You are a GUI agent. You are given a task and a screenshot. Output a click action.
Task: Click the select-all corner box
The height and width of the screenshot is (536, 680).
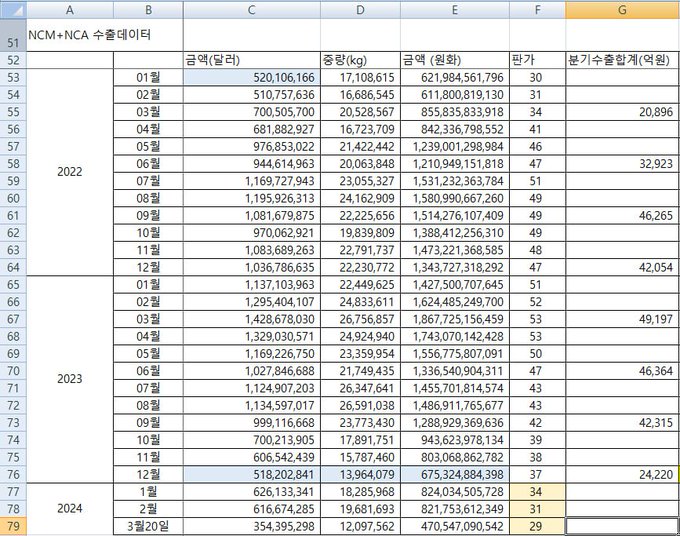coord(13,10)
